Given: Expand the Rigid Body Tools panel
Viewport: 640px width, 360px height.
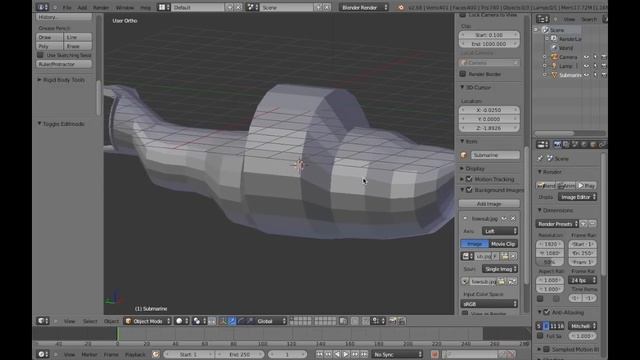Looking at the screenshot, I should tap(40, 80).
